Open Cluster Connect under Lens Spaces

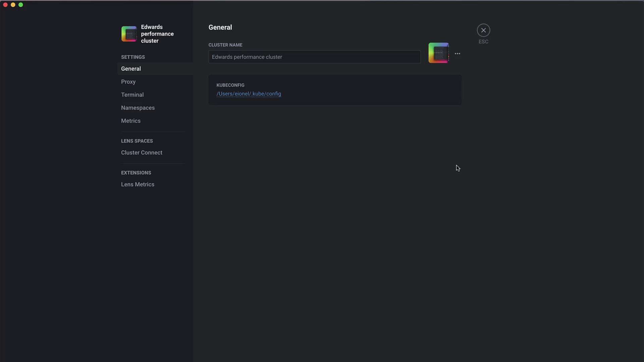tap(142, 153)
